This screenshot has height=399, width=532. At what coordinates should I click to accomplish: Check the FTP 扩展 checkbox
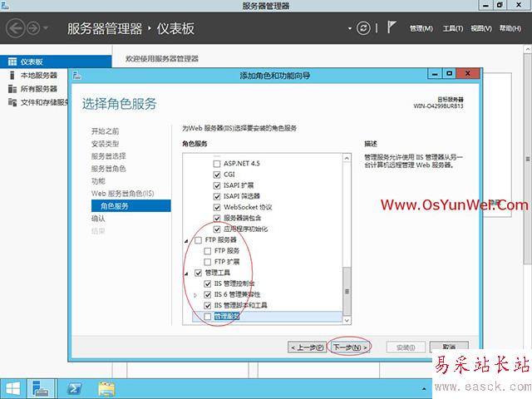coord(207,262)
